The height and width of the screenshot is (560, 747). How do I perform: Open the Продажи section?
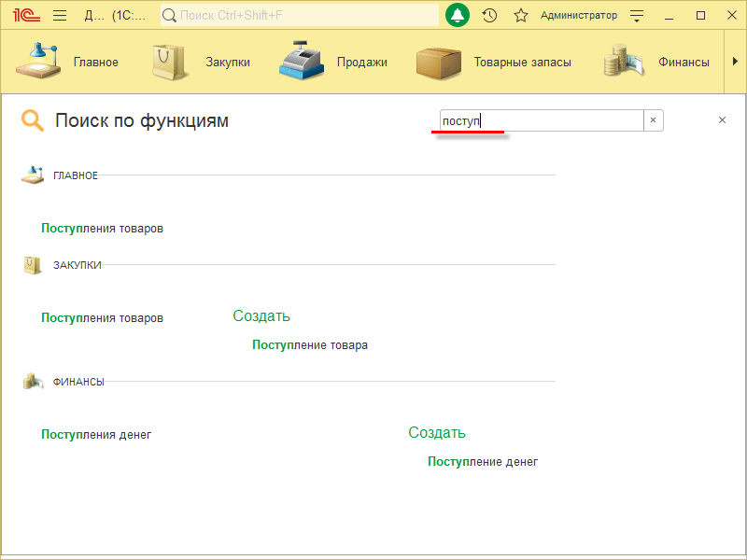point(362,62)
